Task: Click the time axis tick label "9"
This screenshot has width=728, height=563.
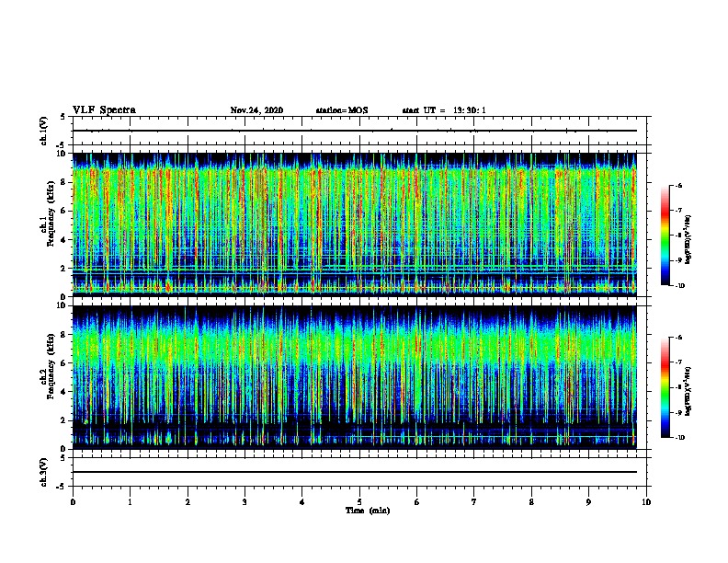Action: [588, 502]
